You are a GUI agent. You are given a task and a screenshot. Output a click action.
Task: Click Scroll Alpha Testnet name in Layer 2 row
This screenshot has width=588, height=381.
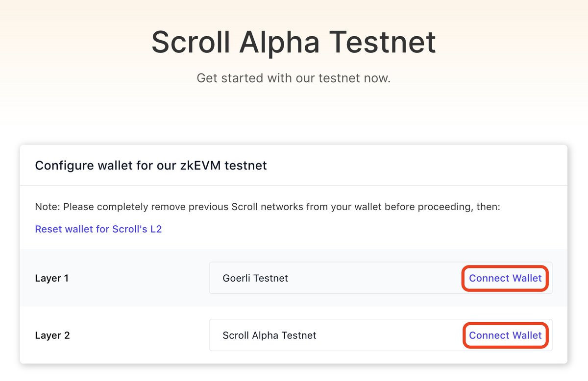269,335
